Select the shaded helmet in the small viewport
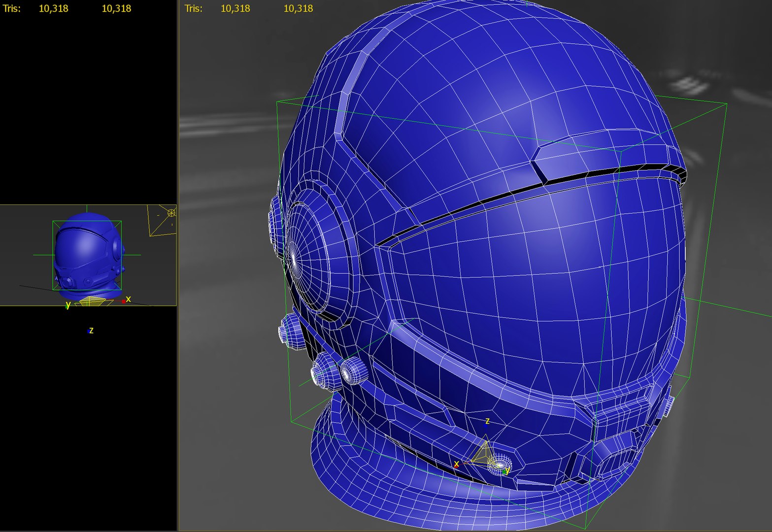This screenshot has height=532, width=772. 89,256
